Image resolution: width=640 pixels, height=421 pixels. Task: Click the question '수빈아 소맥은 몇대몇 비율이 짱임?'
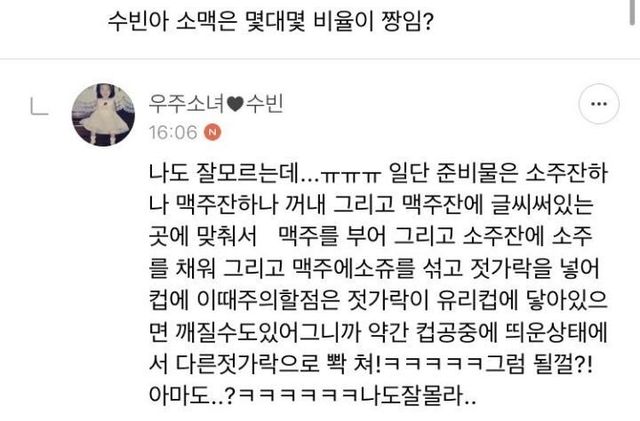click(x=270, y=21)
